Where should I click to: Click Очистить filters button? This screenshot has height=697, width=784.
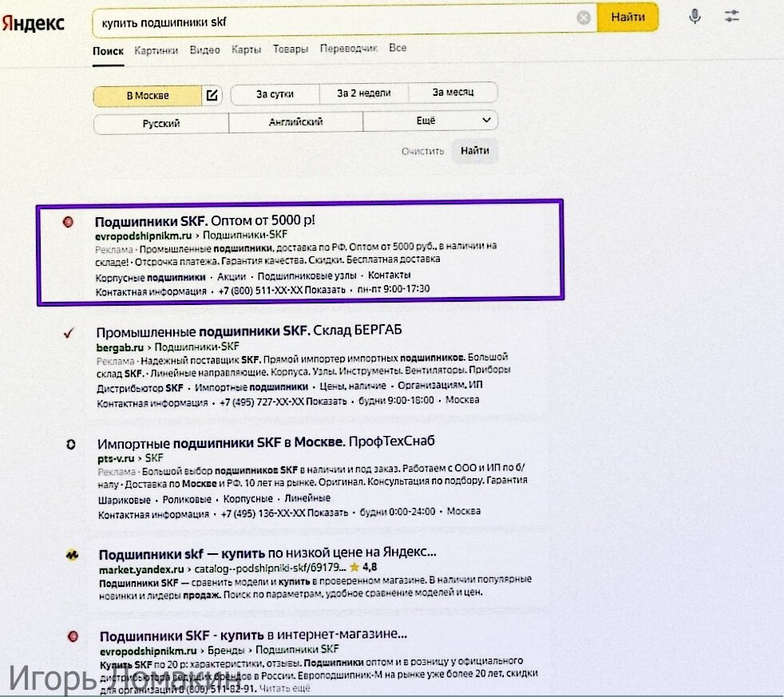422,151
